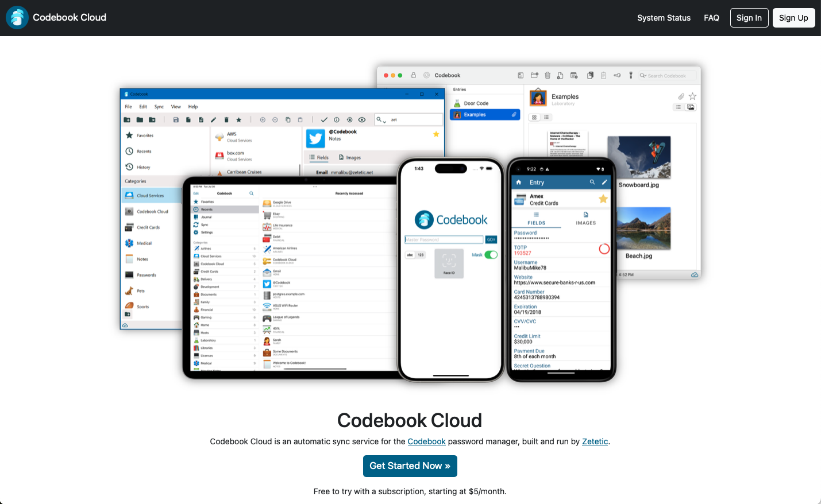Toggle the green Mask switch on the iPhone

click(491, 254)
